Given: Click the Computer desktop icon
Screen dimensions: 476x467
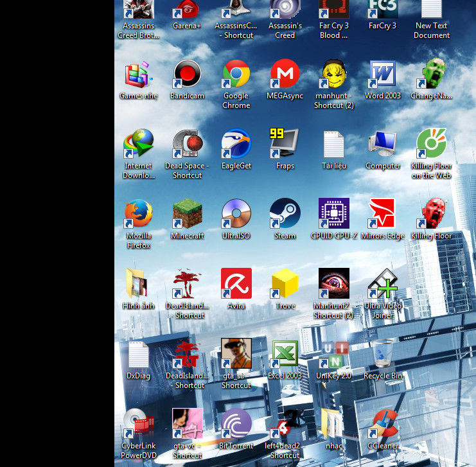Looking at the screenshot, I should pyautogui.click(x=382, y=145).
